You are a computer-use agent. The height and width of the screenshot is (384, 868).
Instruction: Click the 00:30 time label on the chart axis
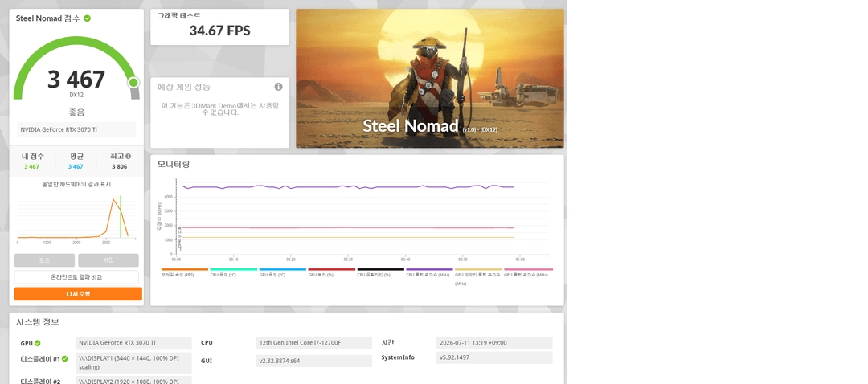point(348,259)
